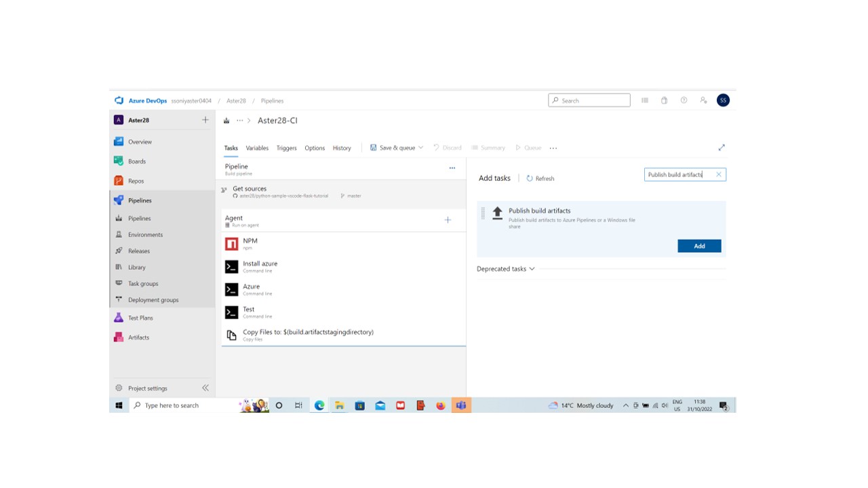Add the Publish build artifacts task
Image resolution: width=868 pixels, height=488 pixels.
699,246
